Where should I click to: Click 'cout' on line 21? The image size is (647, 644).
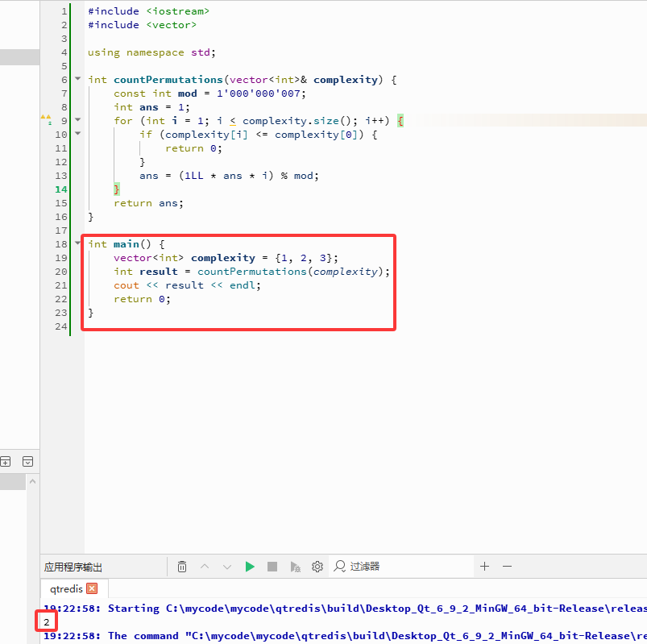coord(126,285)
